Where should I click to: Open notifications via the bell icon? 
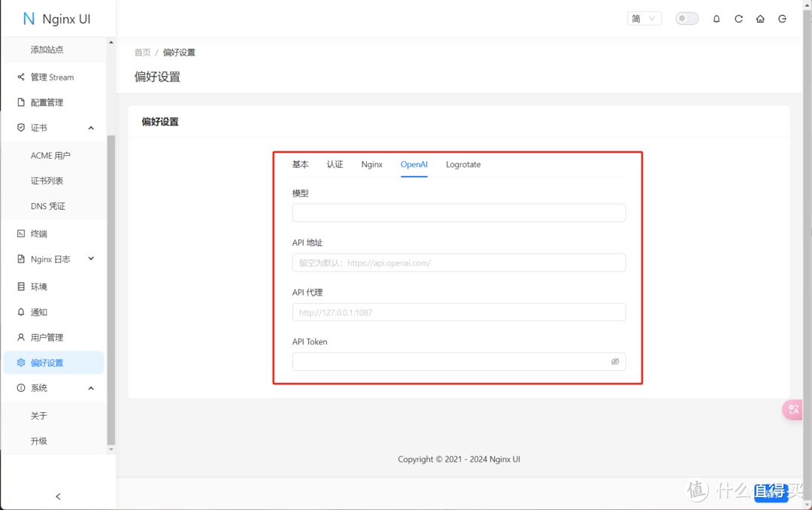[716, 18]
